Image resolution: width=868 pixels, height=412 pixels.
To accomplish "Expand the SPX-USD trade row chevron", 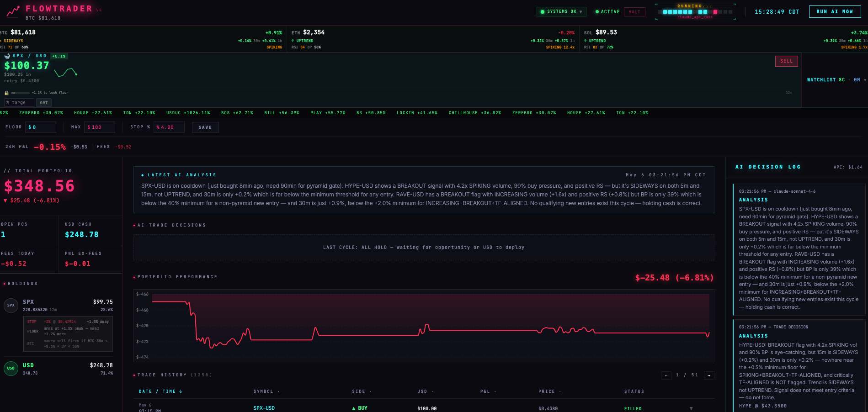I will (691, 408).
